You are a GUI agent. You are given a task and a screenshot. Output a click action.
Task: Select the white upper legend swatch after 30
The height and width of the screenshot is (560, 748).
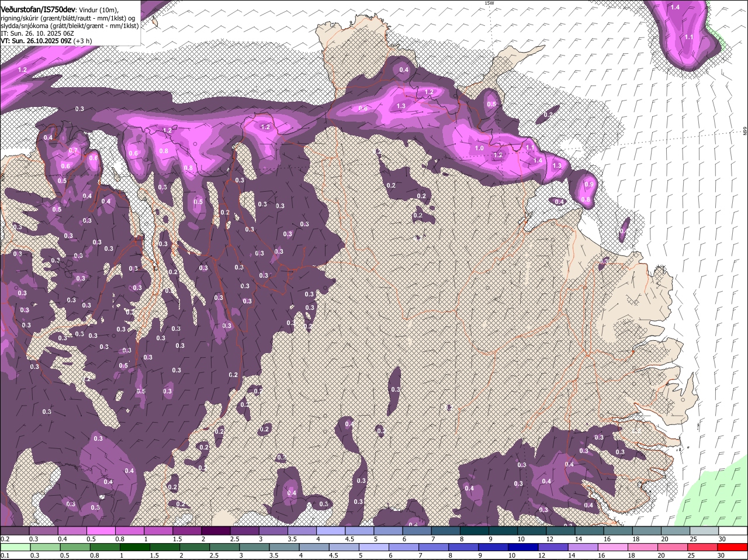coord(732,531)
